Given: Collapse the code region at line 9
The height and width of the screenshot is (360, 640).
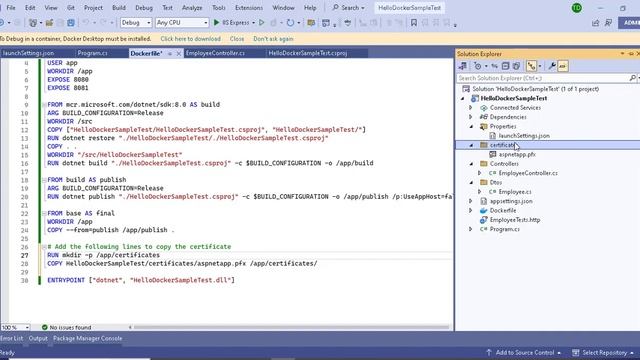Looking at the screenshot, I should coord(44,105).
